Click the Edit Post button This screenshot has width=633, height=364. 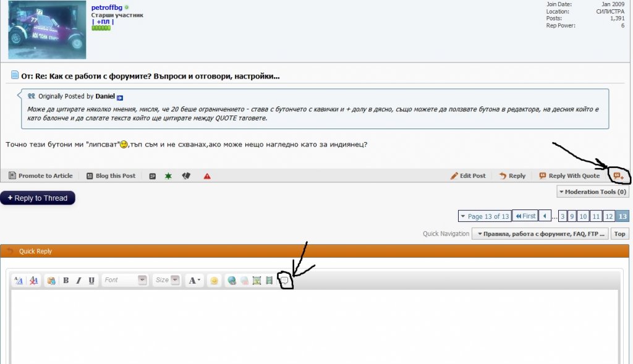click(x=469, y=176)
